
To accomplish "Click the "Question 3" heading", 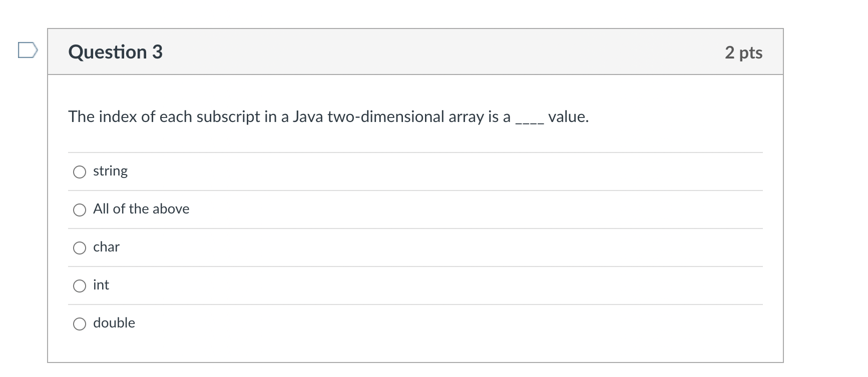I will (115, 52).
